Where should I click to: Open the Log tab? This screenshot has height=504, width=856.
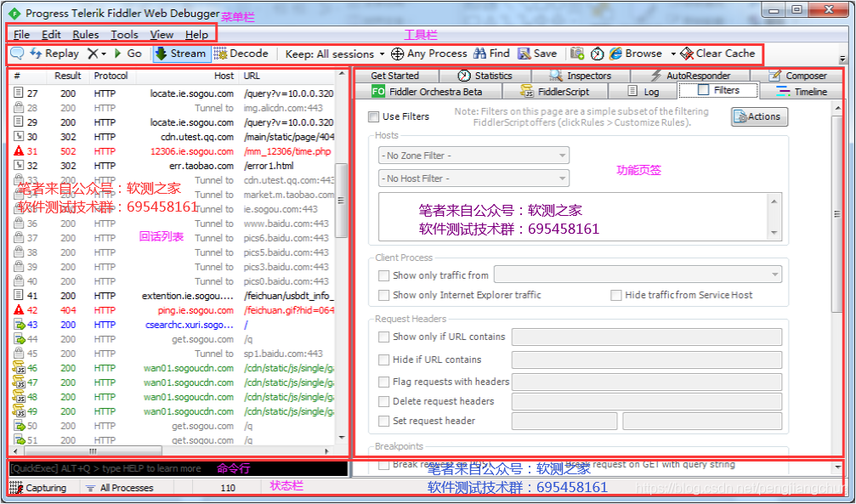(643, 91)
